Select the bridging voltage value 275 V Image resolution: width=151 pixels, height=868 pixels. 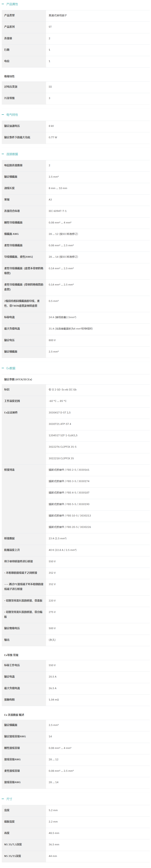pyautogui.click(x=52, y=612)
